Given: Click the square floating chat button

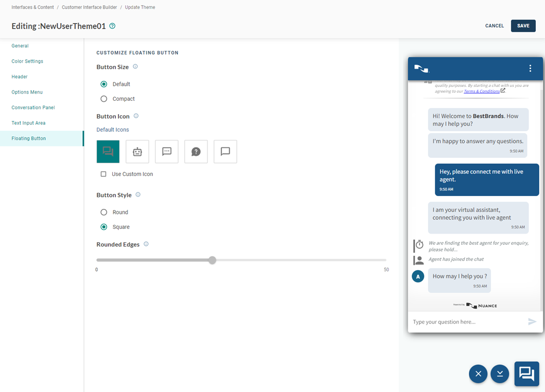Looking at the screenshot, I should tap(526, 373).
